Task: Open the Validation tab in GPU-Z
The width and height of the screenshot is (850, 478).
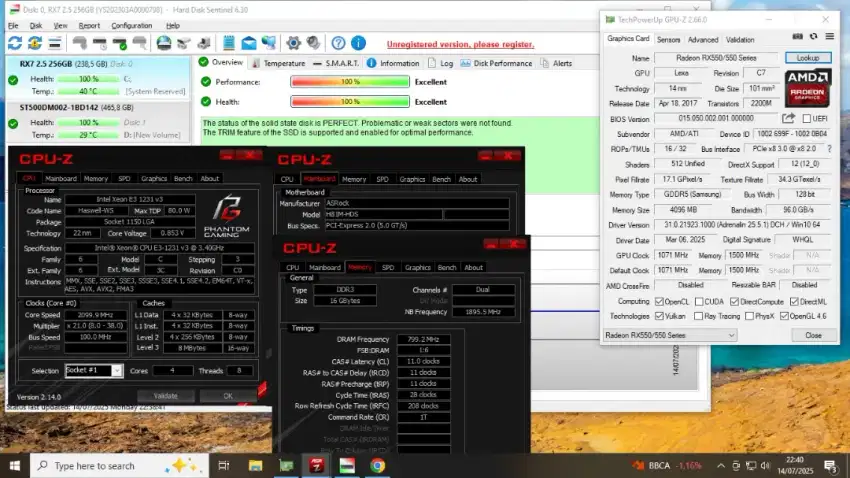Action: coord(740,40)
